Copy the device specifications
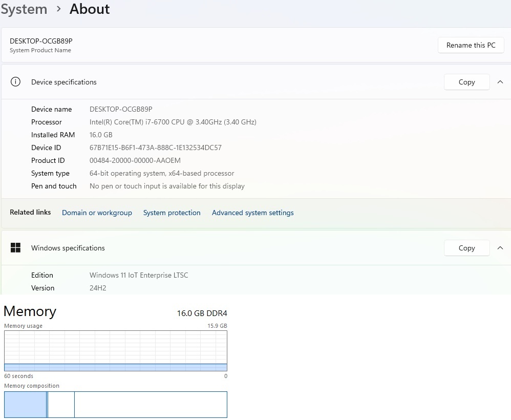The height and width of the screenshot is (420, 511). tap(466, 82)
